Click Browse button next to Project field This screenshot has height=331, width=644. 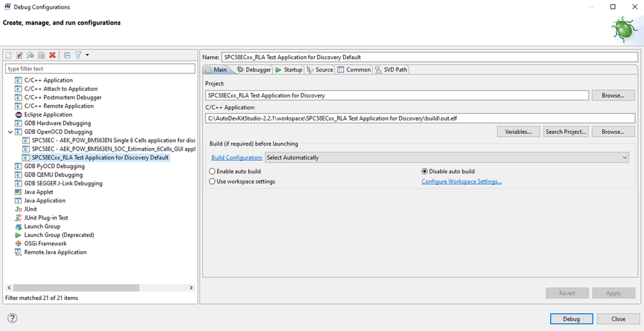tap(613, 95)
